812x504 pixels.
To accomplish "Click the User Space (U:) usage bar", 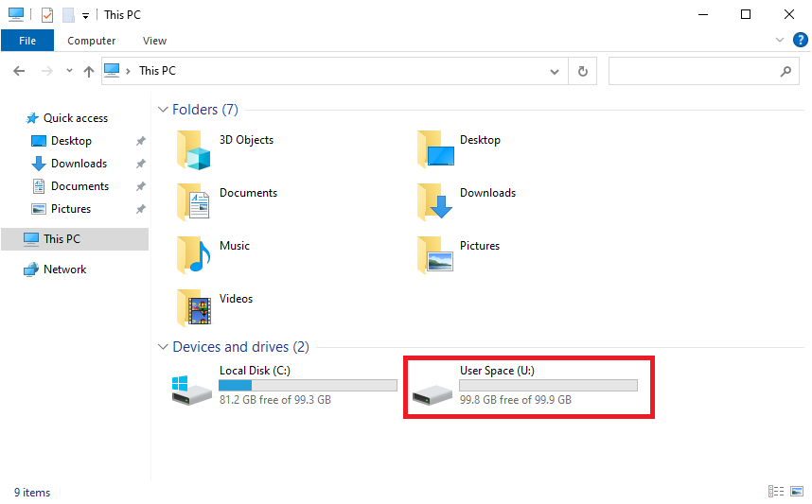I will (548, 385).
